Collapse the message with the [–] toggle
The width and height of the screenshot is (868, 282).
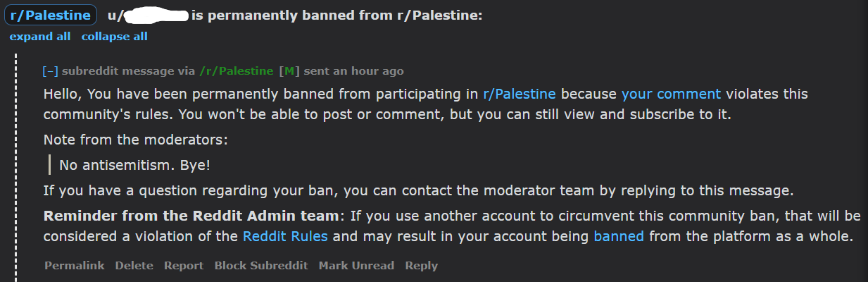50,71
